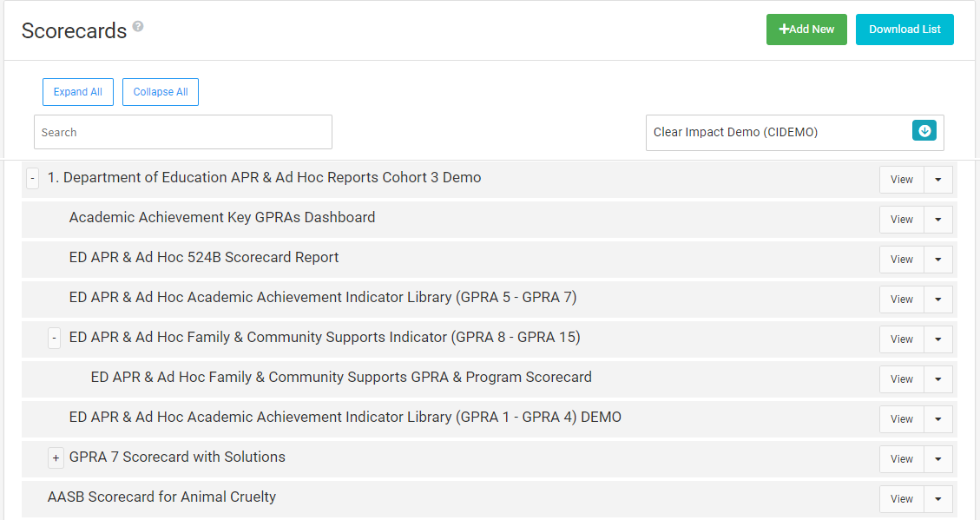
Task: Collapse Family & Community Supports Indicator row
Action: point(55,338)
